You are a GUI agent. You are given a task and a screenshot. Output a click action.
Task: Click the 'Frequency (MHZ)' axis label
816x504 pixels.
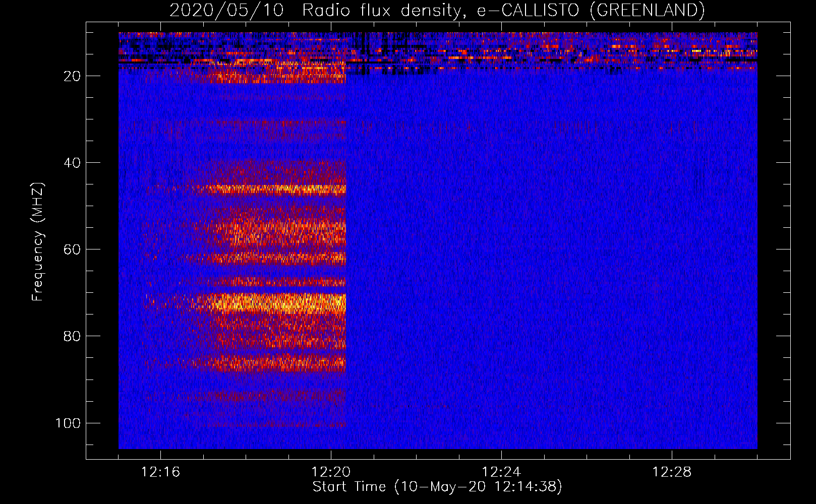click(38, 241)
